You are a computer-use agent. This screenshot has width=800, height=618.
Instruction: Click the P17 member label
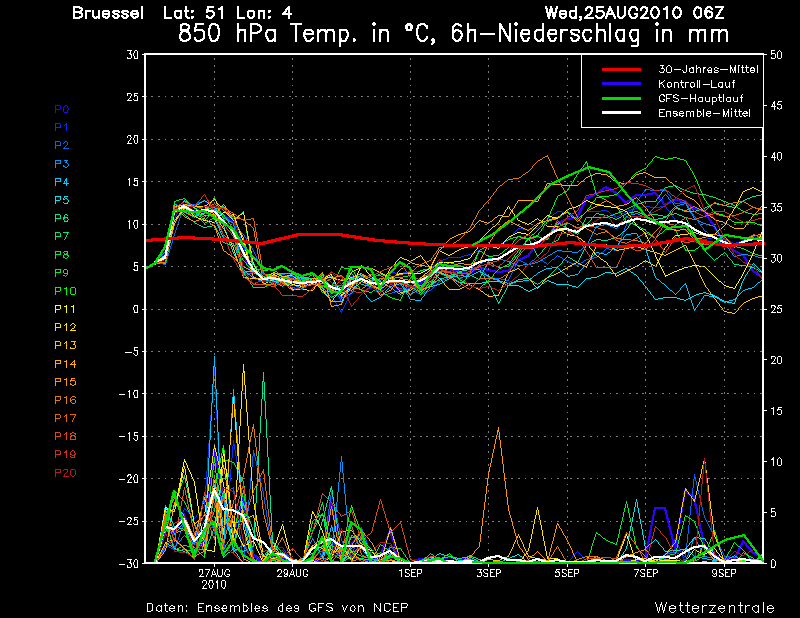[65, 418]
